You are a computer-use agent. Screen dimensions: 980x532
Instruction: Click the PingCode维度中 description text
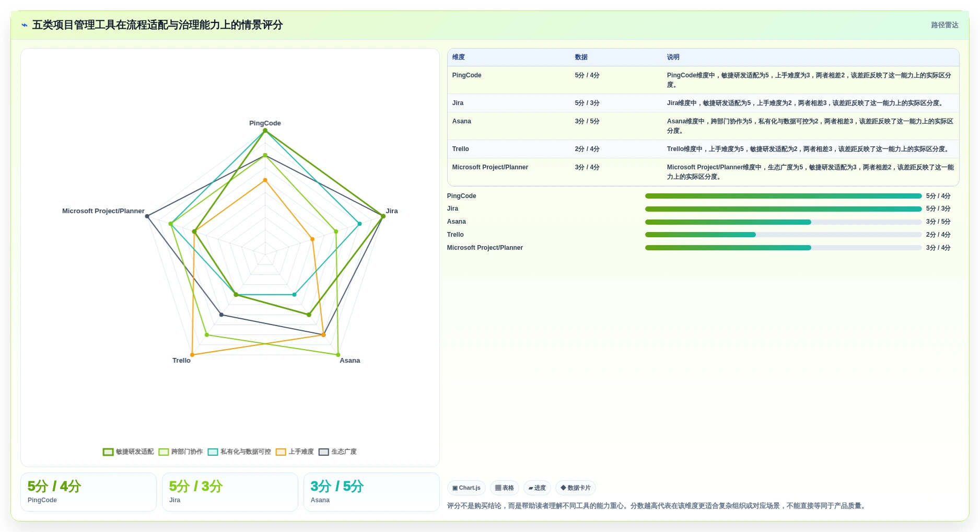coord(810,80)
